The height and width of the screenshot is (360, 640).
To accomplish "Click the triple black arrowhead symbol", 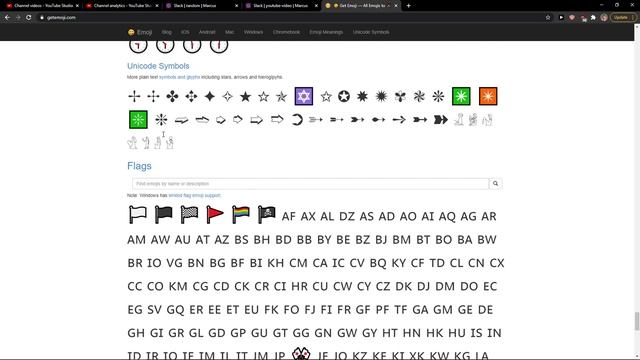I will tap(440, 120).
